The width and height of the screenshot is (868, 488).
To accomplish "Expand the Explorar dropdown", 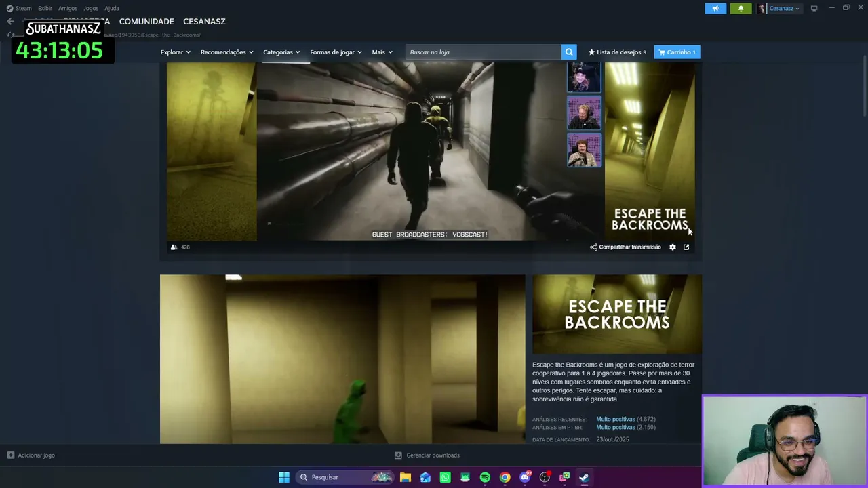I will click(175, 52).
